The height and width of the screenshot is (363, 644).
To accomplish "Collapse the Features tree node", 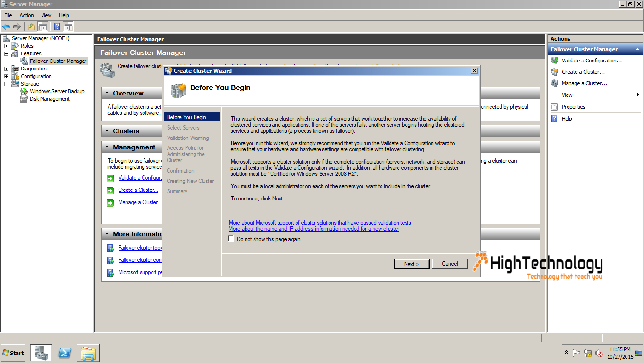I will 6,53.
